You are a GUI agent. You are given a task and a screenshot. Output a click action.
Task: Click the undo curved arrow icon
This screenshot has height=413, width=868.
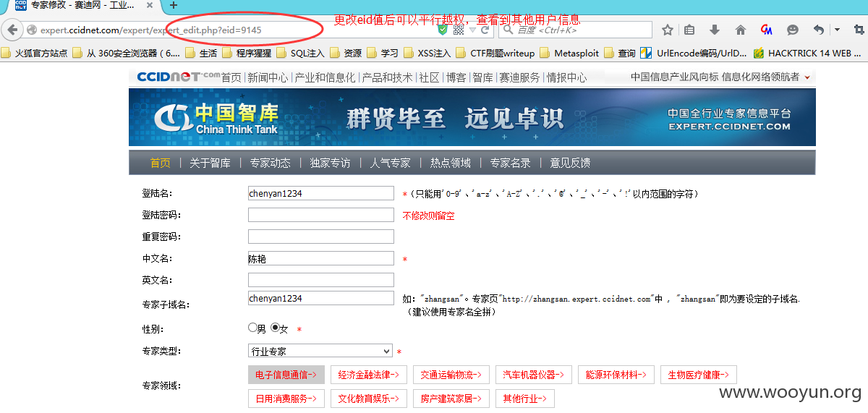coord(818,30)
